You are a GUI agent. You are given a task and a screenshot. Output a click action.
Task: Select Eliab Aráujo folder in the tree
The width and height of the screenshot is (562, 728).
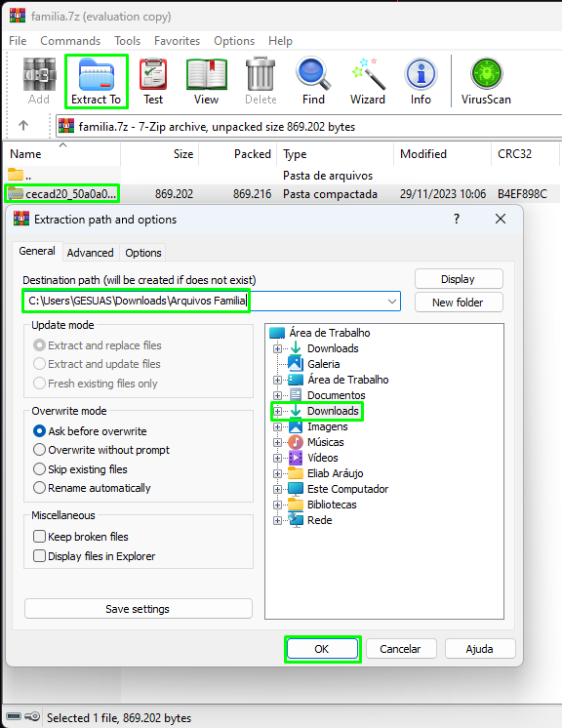click(x=335, y=473)
